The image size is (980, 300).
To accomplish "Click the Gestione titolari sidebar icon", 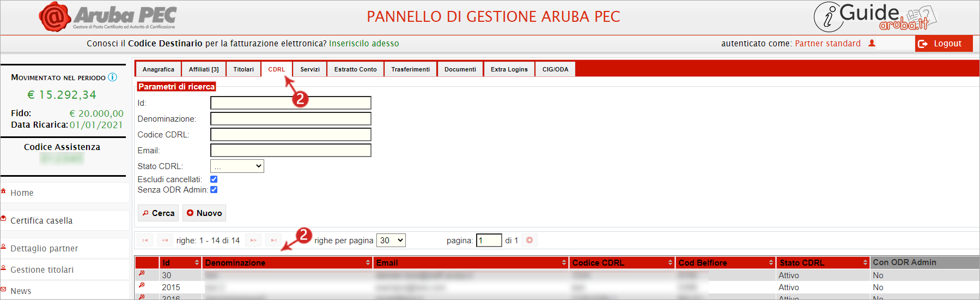I will 3,268.
